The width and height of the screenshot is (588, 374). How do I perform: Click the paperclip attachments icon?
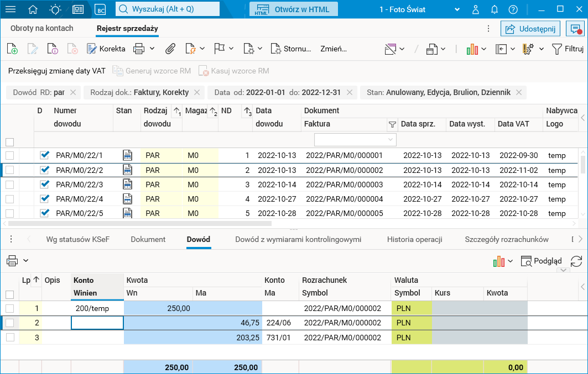click(x=170, y=49)
